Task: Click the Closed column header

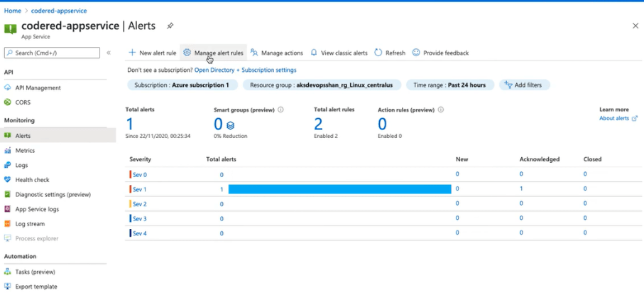Action: coord(592,159)
